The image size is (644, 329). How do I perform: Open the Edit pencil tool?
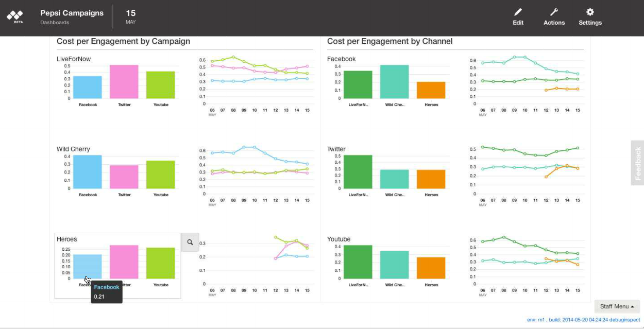coord(518,17)
